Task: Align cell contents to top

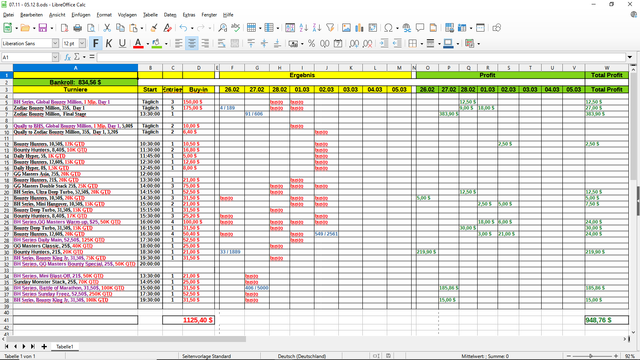Action: (x=251, y=43)
